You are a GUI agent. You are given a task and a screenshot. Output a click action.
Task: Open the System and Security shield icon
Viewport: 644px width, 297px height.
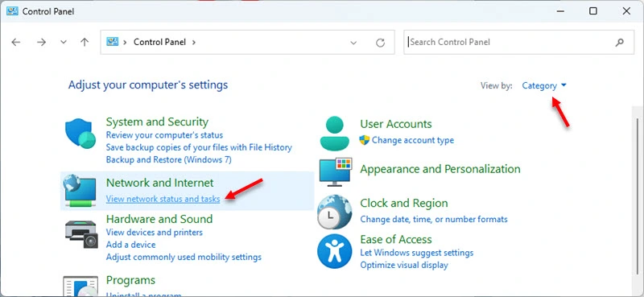(x=80, y=134)
